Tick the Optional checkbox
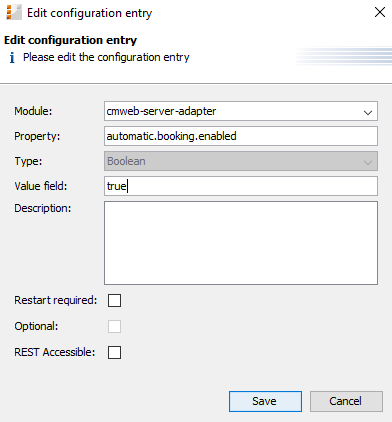This screenshot has height=422, width=392. pos(114,326)
